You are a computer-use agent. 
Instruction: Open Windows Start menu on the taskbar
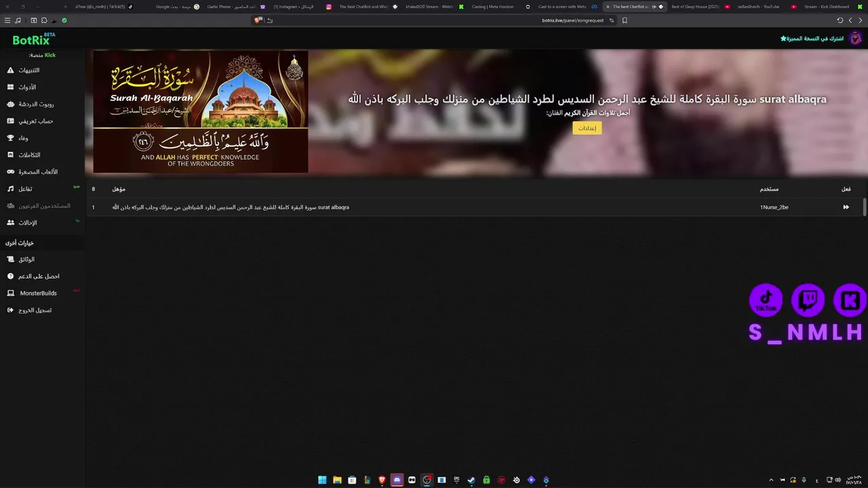[322, 480]
